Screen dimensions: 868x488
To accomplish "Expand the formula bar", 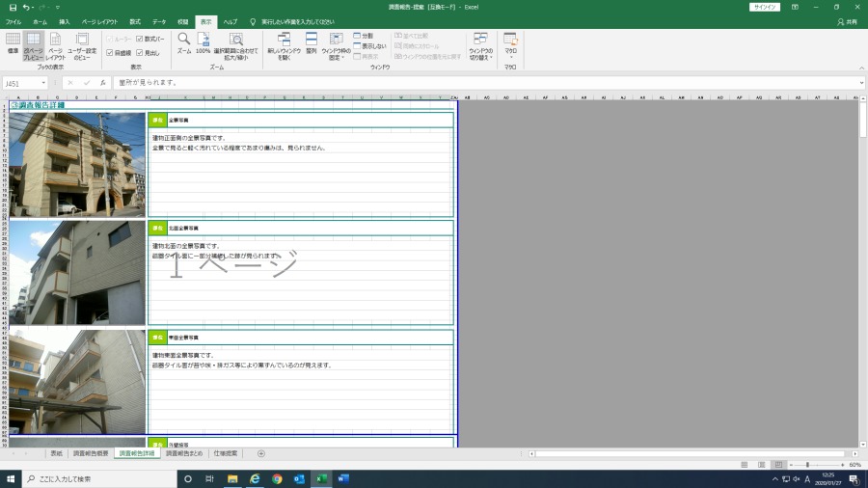I will point(861,83).
